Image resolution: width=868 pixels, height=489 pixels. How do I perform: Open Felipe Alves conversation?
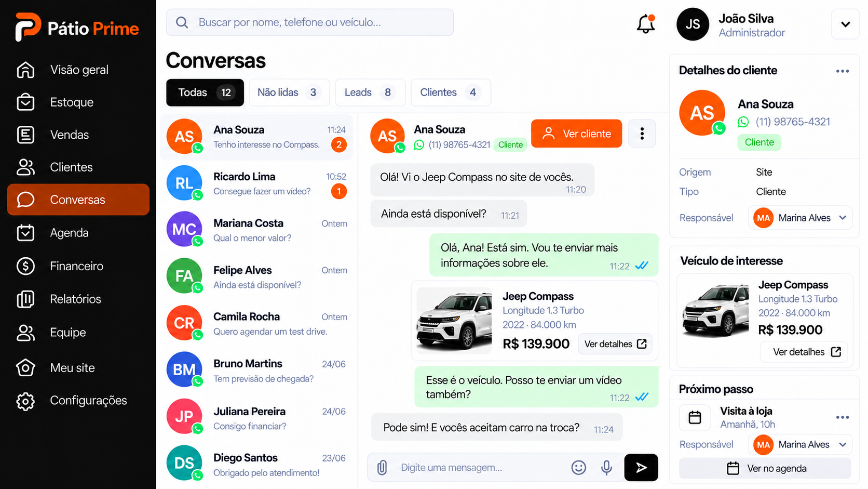(256, 277)
